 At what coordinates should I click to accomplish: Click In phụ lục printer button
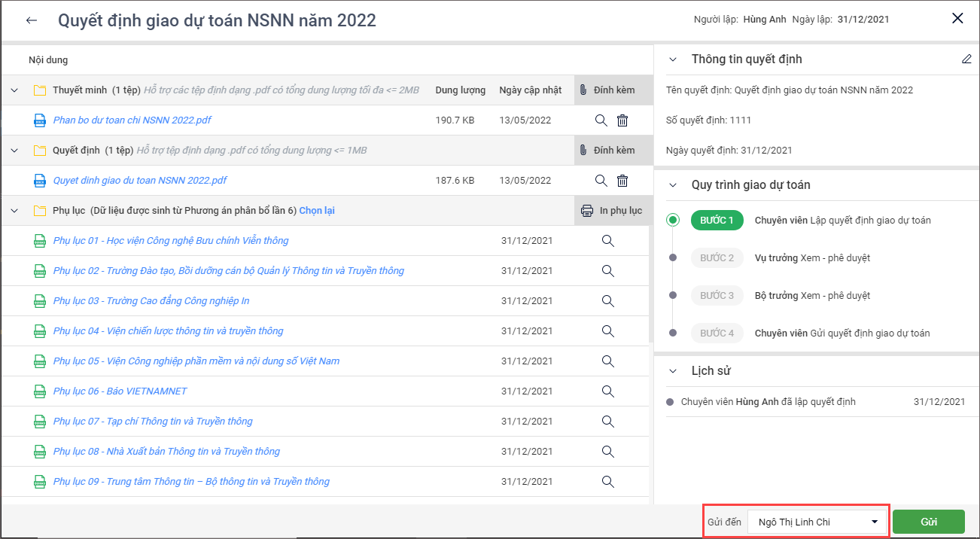611,211
